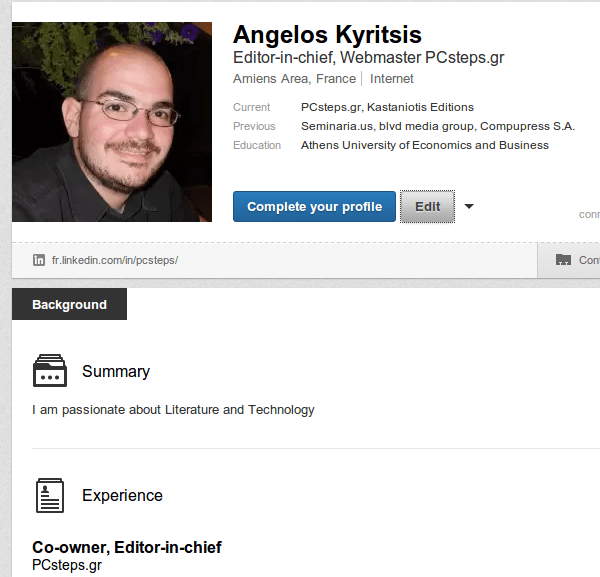Image resolution: width=600 pixels, height=577 pixels.
Task: Click the Angelos Kyritsis profile photo
Action: 112,122
